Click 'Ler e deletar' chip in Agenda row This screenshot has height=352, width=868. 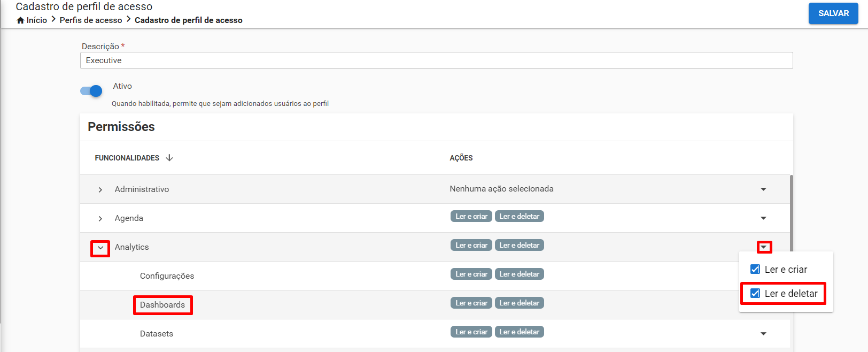coord(520,216)
